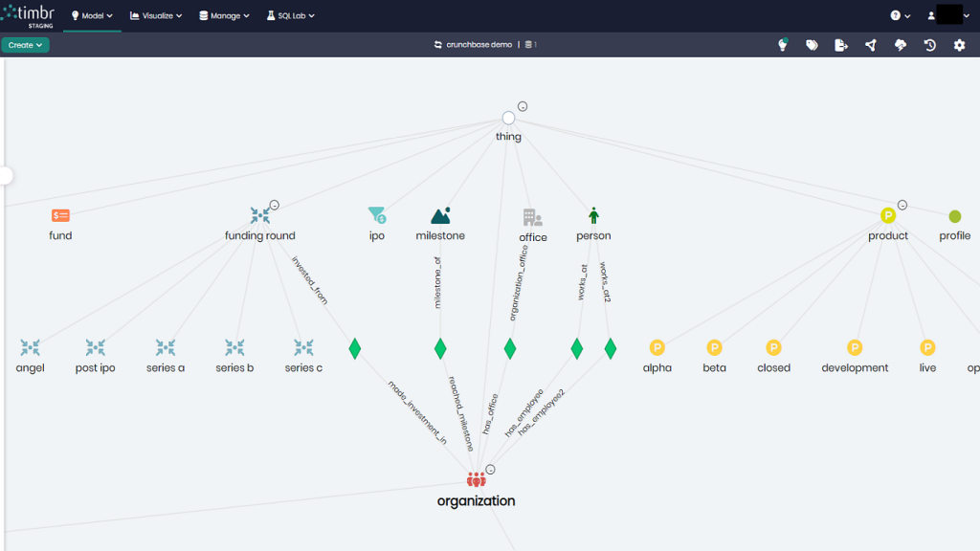980x551 pixels.
Task: Click the organization node label text
Action: (477, 501)
